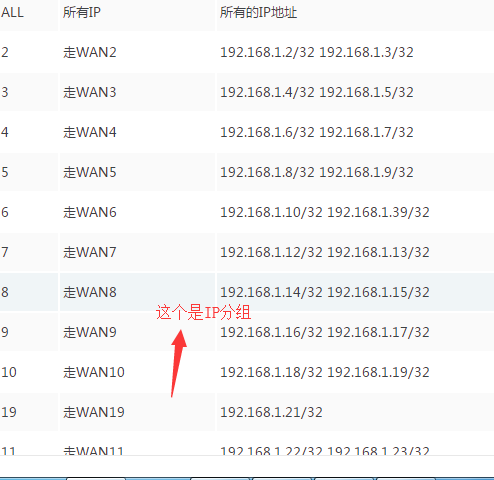Screen dimensions: 494x480
Task: Click the 走WAN9 group name
Action: coord(90,332)
